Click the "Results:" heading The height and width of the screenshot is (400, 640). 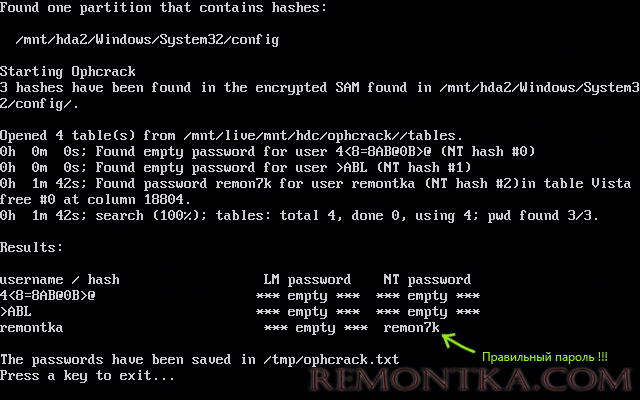(32, 247)
